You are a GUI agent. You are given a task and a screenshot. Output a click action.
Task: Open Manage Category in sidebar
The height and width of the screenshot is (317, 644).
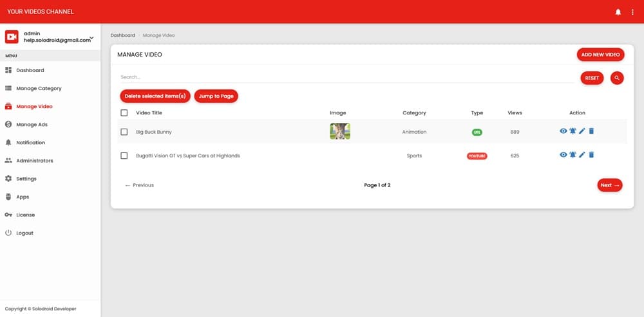click(x=39, y=88)
